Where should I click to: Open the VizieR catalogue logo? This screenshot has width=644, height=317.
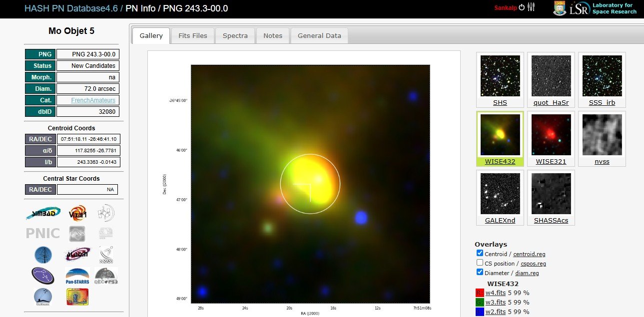click(x=78, y=213)
